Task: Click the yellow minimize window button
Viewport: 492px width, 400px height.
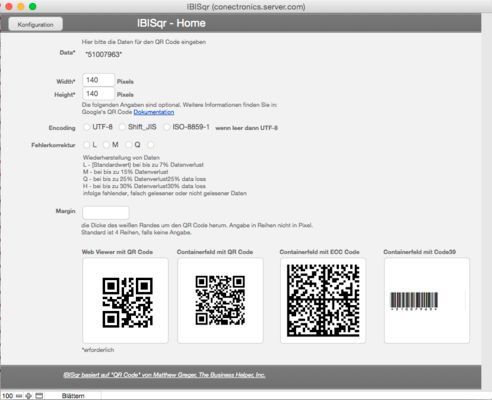Action: (x=21, y=6)
